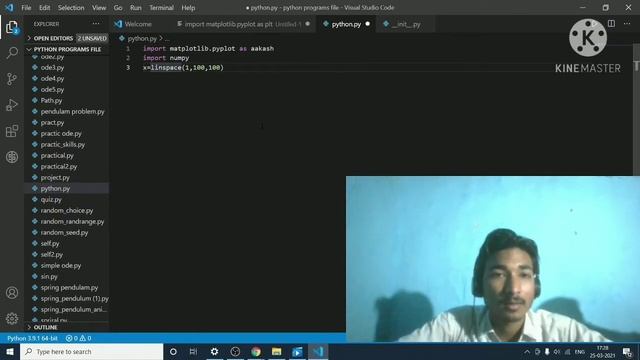This screenshot has width=640, height=360.
Task: Click the clock and date in taskbar
Action: click(602, 351)
